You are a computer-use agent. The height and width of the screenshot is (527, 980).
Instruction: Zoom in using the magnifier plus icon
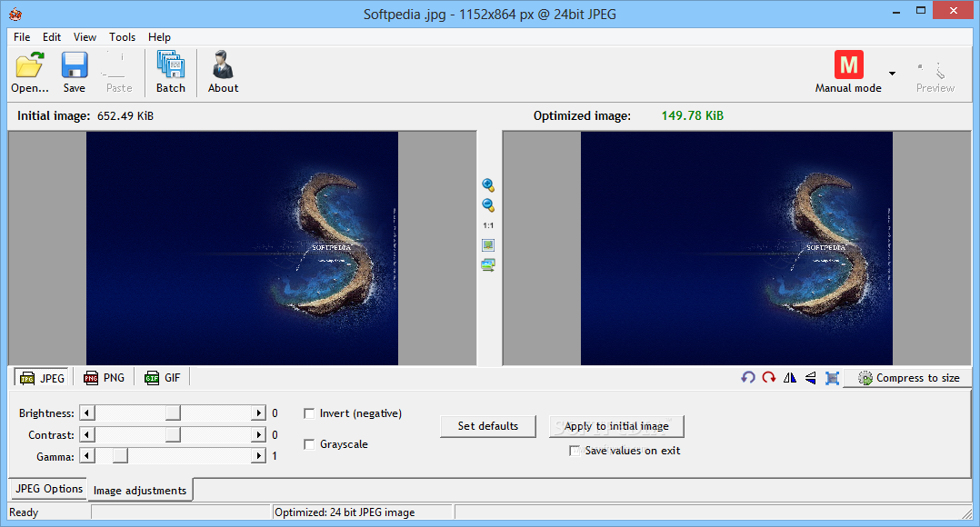488,184
